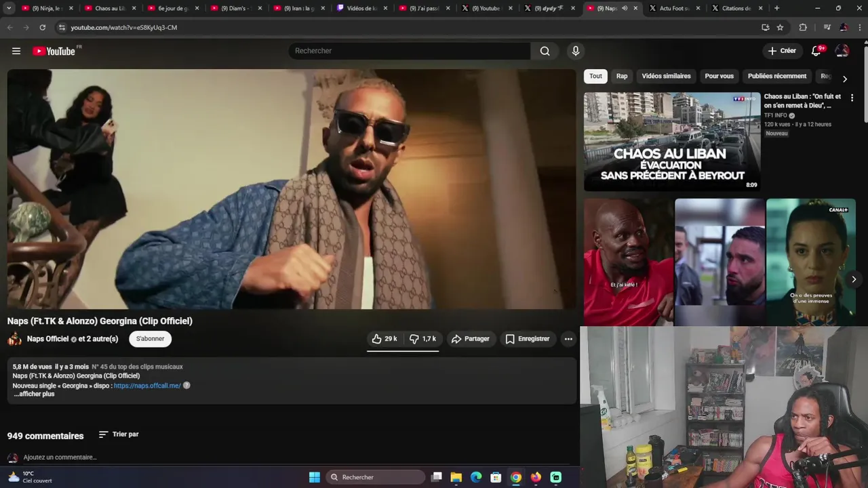The height and width of the screenshot is (488, 868).
Task: Open Task View on the taskbar
Action: (x=437, y=477)
